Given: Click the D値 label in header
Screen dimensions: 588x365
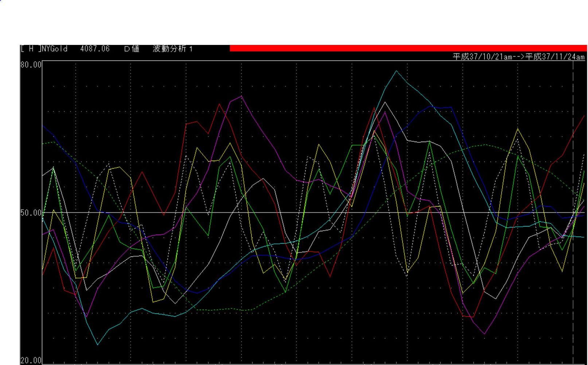Looking at the screenshot, I should 132,49.
